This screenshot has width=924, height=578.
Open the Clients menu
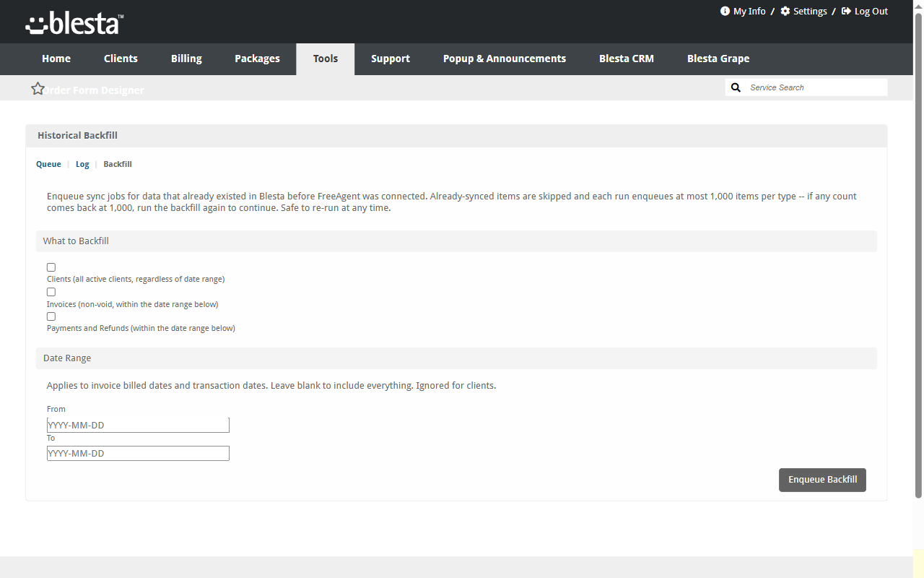[121, 59]
